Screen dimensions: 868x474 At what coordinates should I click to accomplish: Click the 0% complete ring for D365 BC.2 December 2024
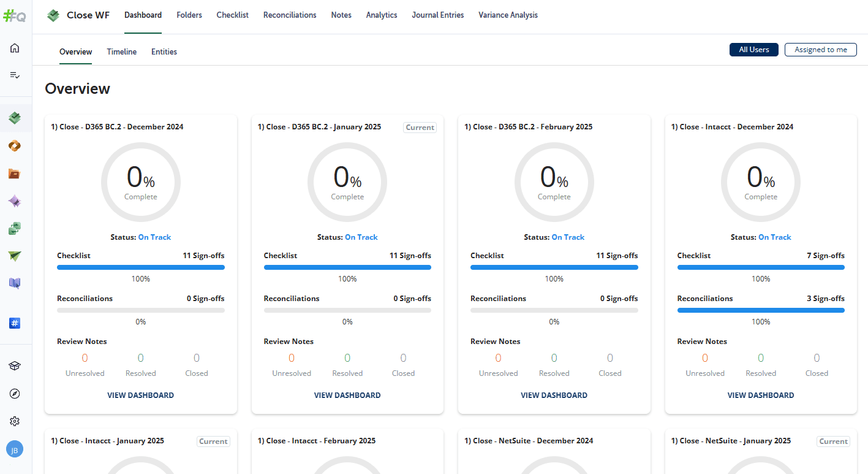(141, 182)
